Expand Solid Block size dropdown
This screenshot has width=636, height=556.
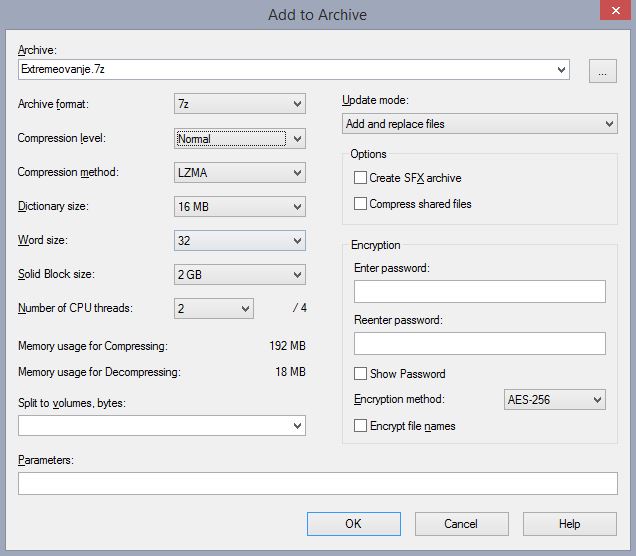pos(239,275)
